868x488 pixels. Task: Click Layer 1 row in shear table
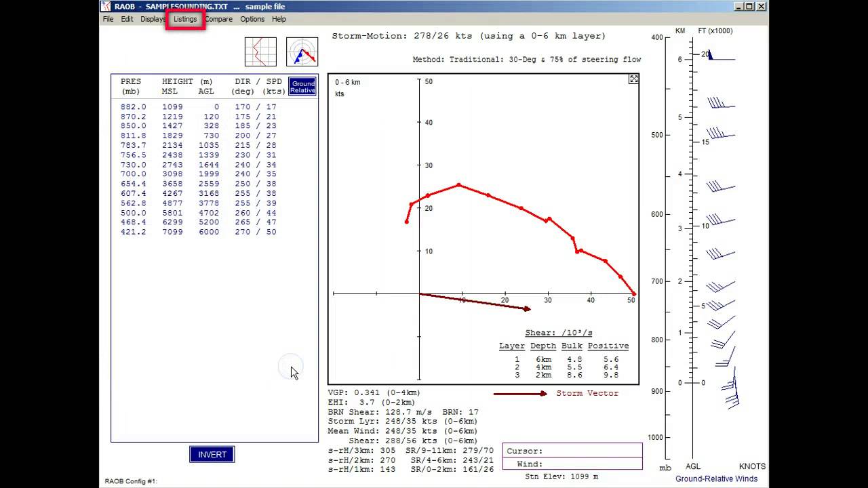566,359
